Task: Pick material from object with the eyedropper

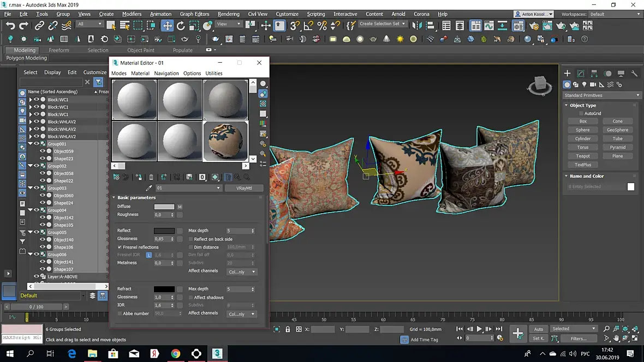Action: pos(148,188)
